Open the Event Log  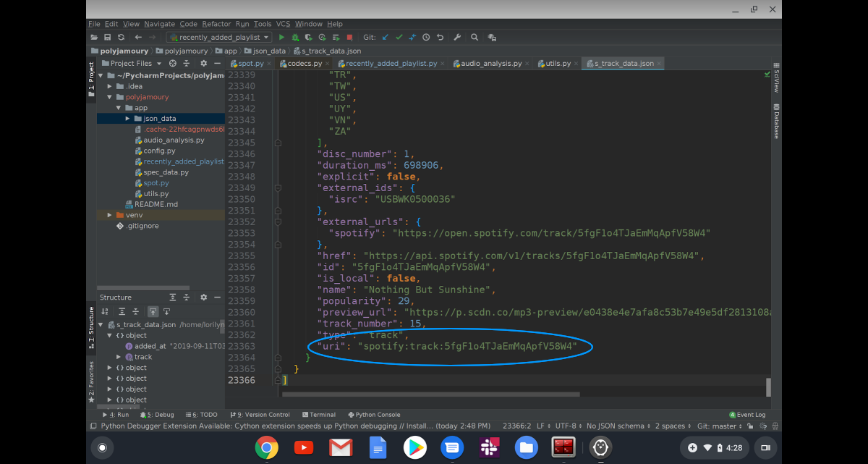coord(747,415)
